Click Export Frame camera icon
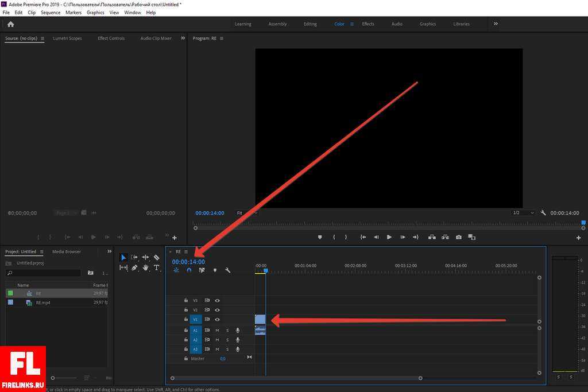This screenshot has width=588, height=392. pyautogui.click(x=458, y=237)
